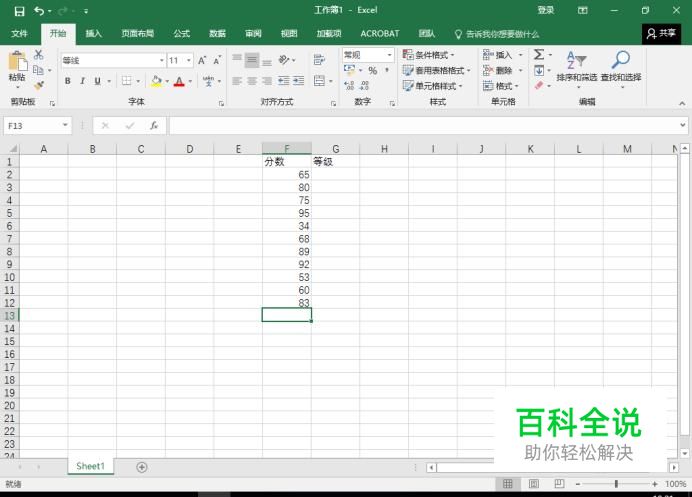Click the Clear eraser icon
Viewport: 692px width, 497px height.
[539, 86]
